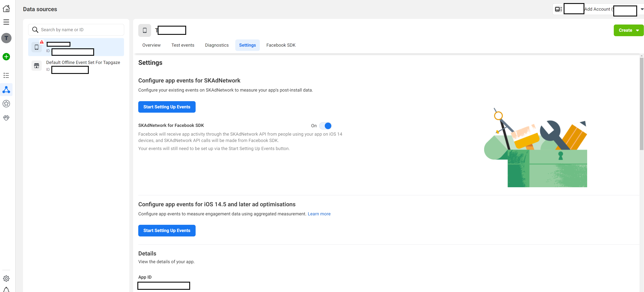Open the star badge sidebar icon

click(x=6, y=104)
